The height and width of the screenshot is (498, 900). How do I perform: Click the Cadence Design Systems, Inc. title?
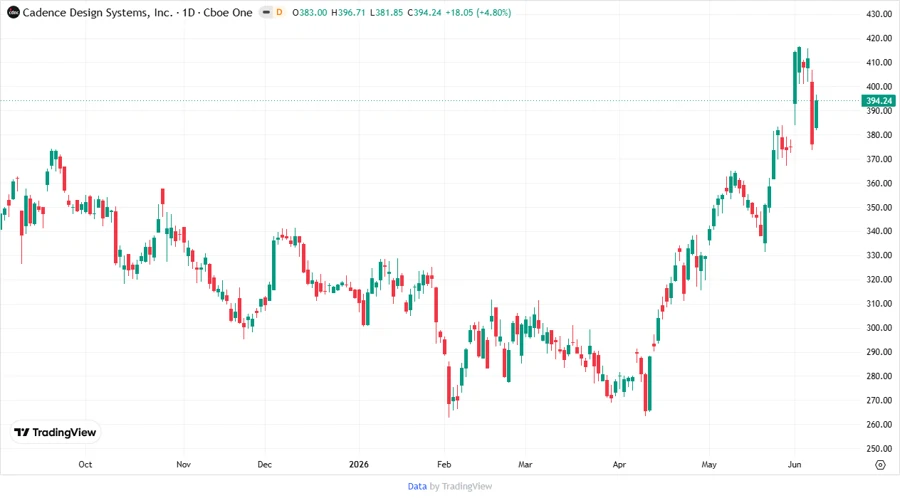click(98, 12)
